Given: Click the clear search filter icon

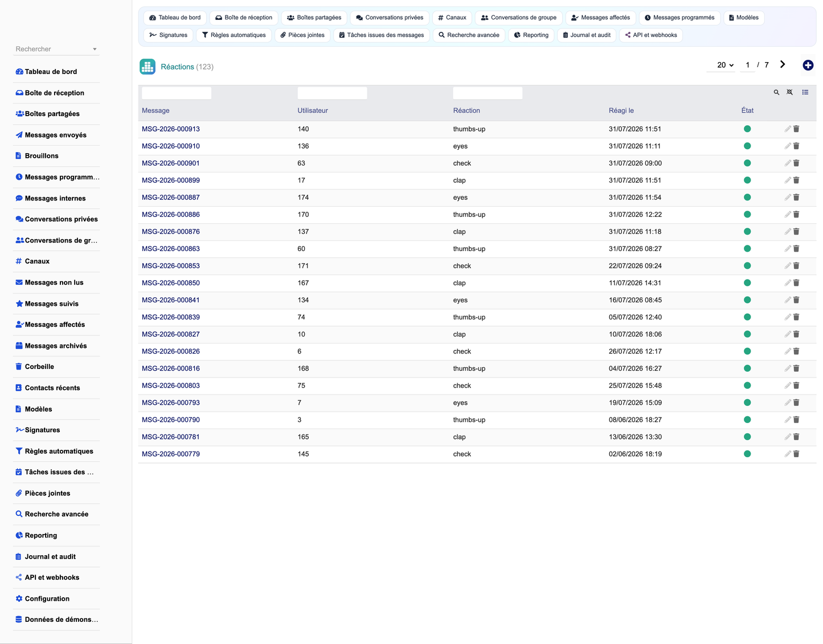Looking at the screenshot, I should [789, 92].
